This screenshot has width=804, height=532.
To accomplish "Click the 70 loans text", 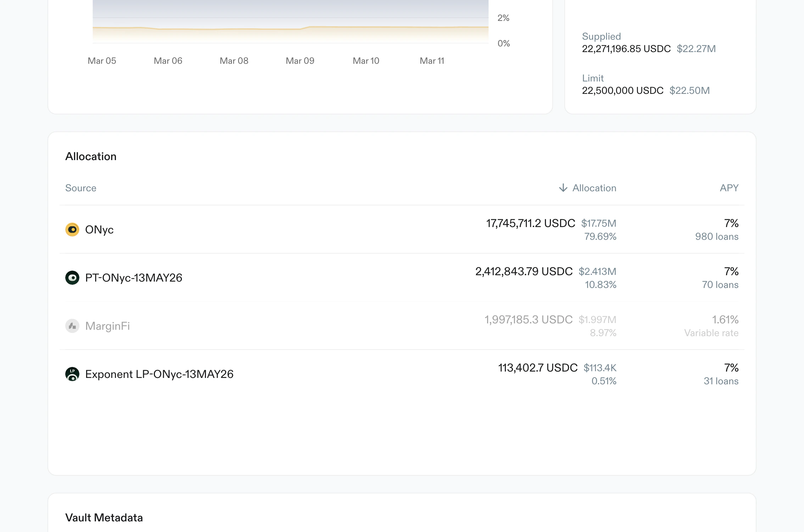I will 720,285.
